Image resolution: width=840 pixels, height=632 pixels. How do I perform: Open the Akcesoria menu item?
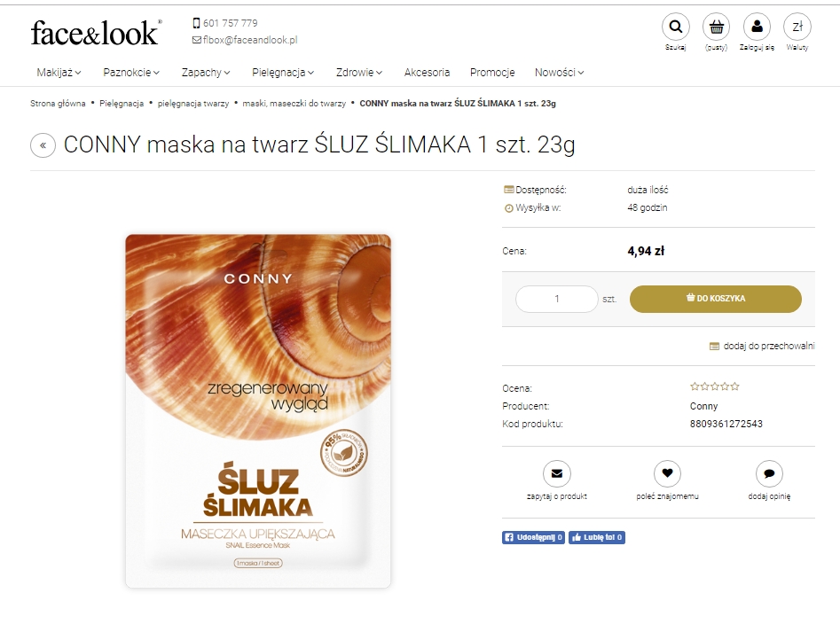pos(427,73)
